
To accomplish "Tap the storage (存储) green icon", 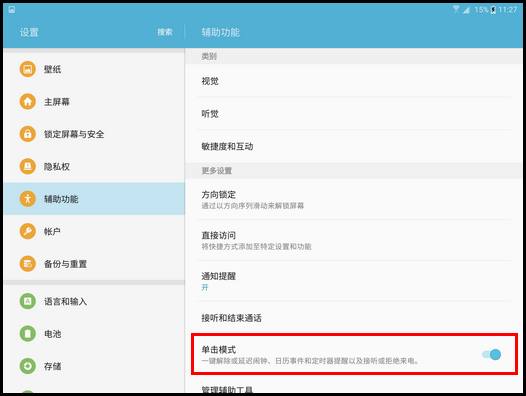I will pos(28,366).
